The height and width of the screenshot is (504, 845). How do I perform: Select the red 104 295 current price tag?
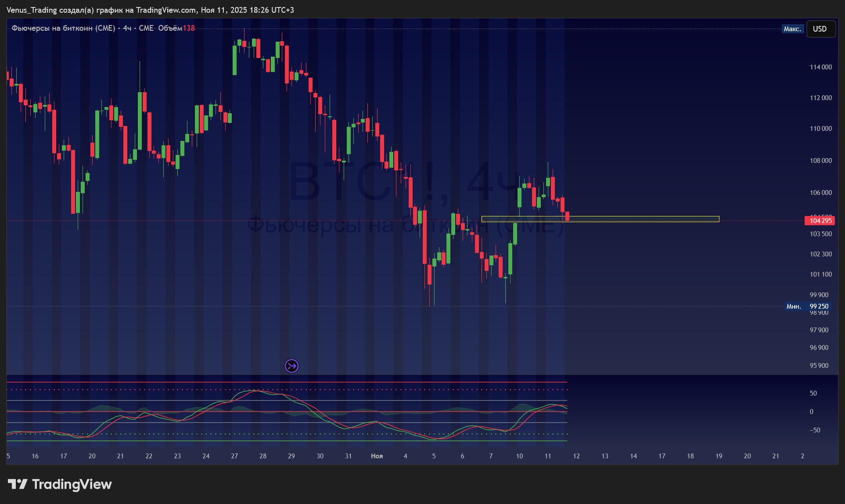820,221
